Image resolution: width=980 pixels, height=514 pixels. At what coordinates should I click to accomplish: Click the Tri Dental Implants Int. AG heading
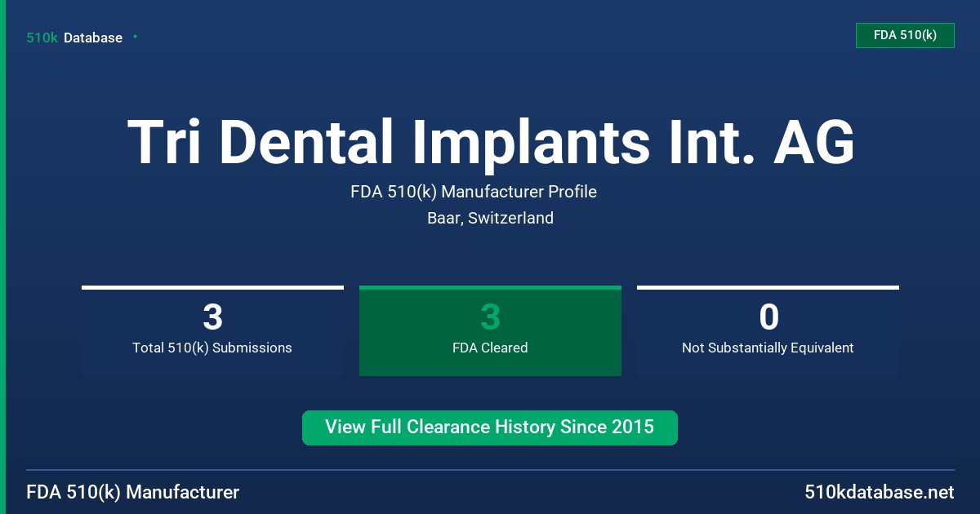[x=490, y=142]
